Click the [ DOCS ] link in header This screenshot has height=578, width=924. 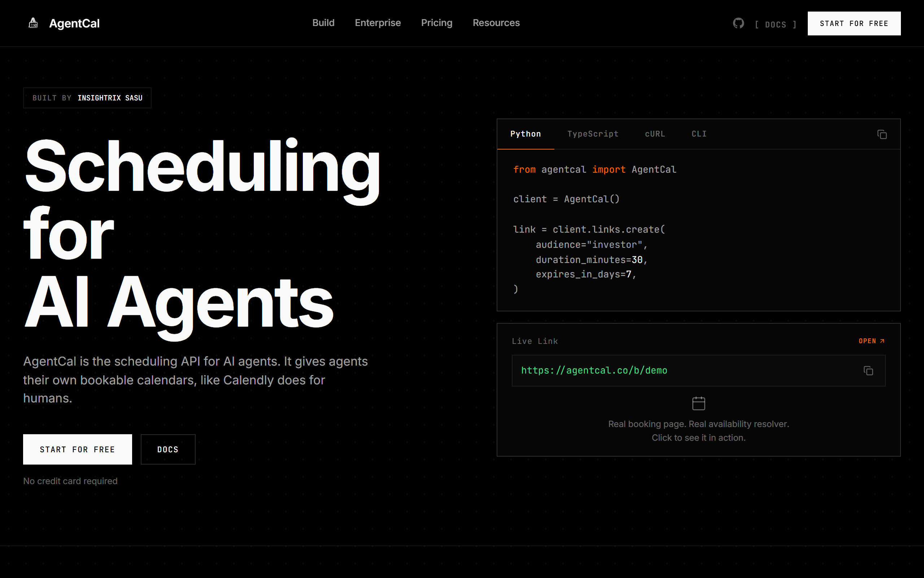775,25
